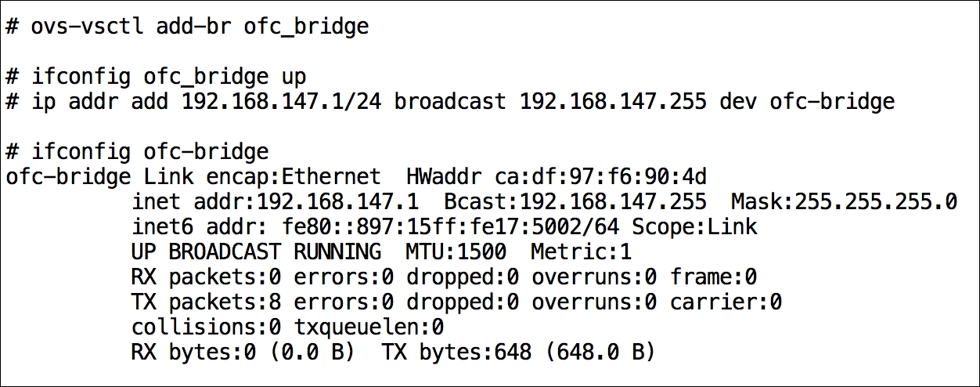Viewport: 980px width, 387px height.
Task: Click the Metric:1 value
Action: 582,252
